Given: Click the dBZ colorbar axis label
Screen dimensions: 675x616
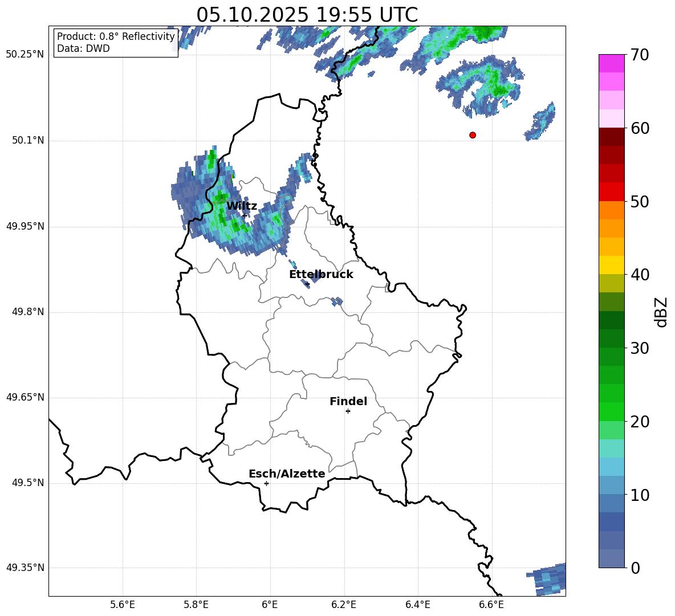Looking at the screenshot, I should (661, 312).
